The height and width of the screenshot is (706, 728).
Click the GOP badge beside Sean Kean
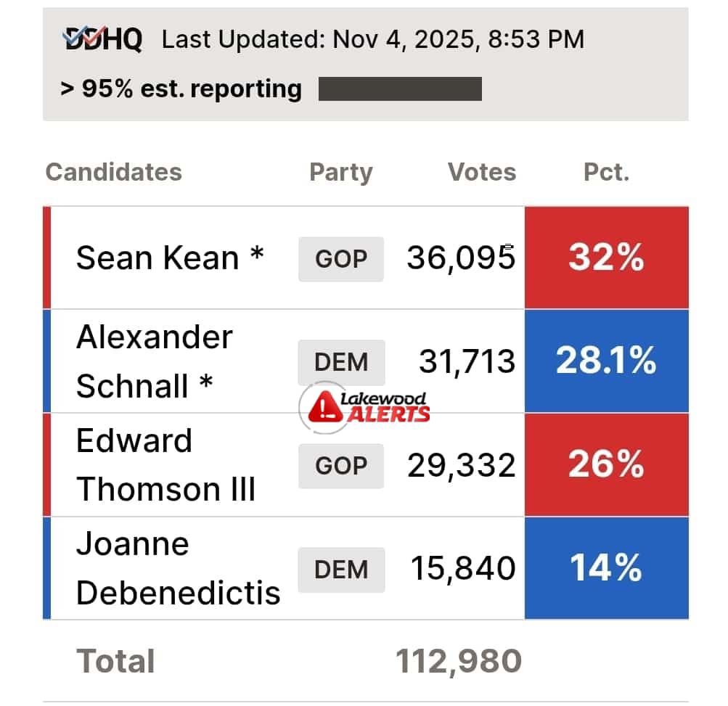click(x=341, y=259)
